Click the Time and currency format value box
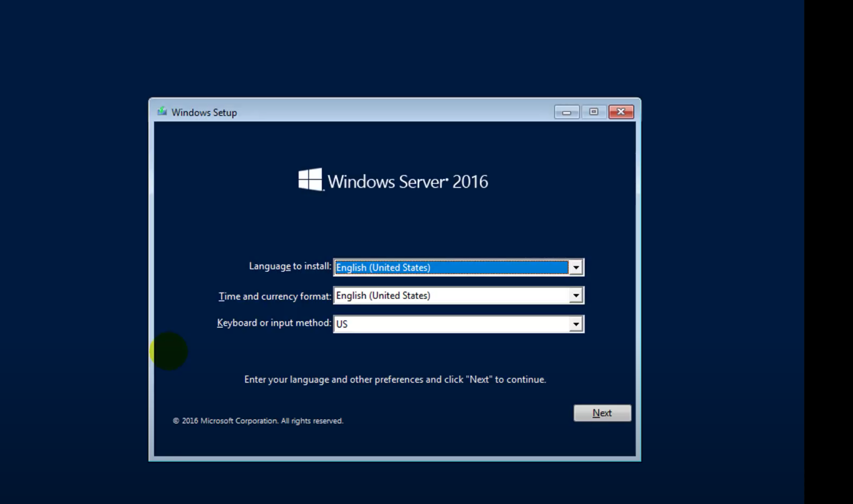 [451, 295]
